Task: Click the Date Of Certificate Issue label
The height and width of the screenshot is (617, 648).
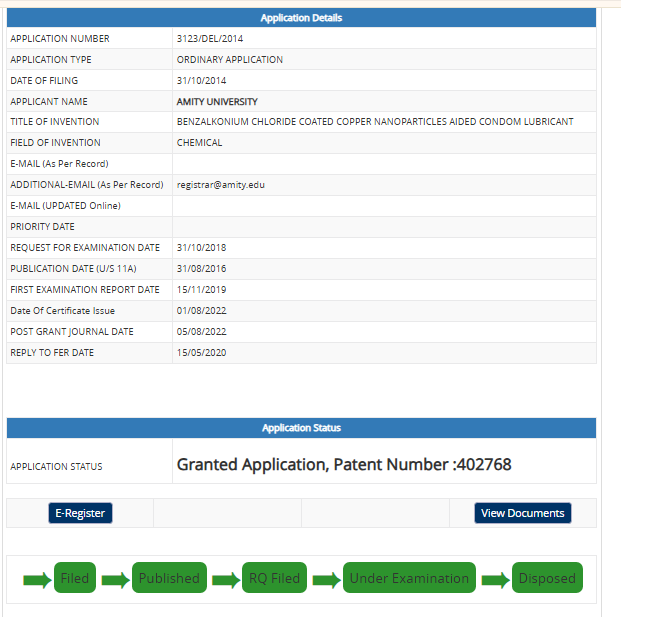Action: click(x=62, y=311)
